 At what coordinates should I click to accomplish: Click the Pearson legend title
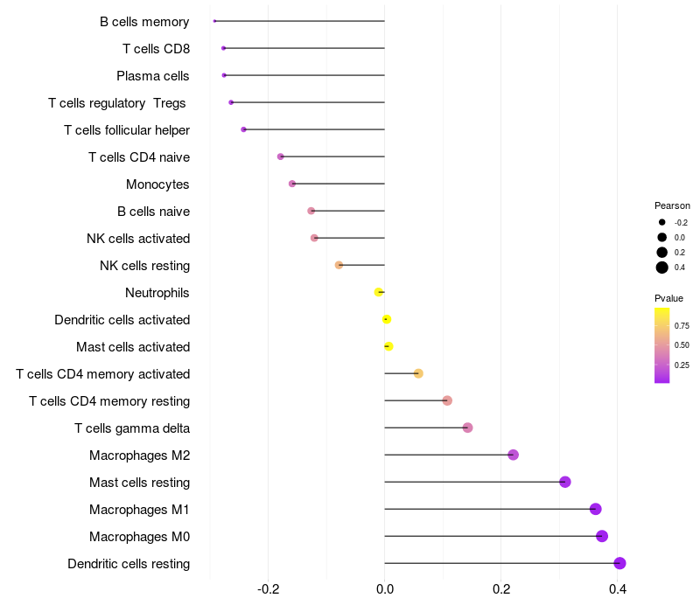coord(672,205)
